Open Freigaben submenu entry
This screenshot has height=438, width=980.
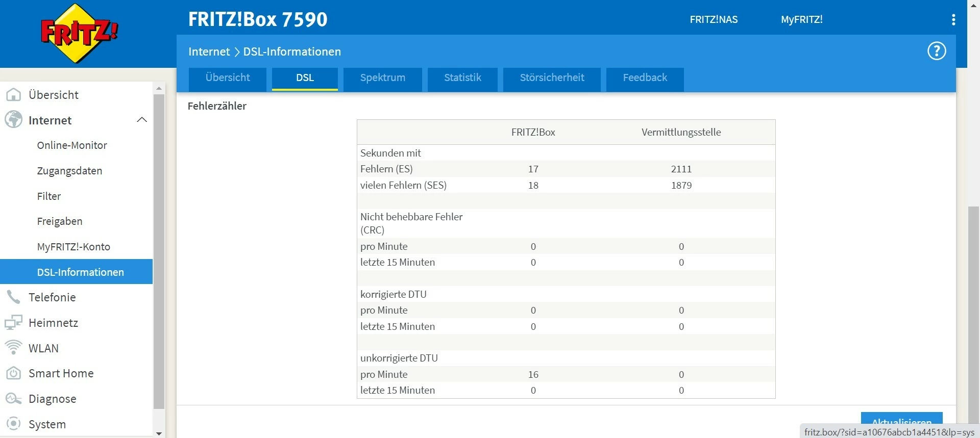[60, 221]
